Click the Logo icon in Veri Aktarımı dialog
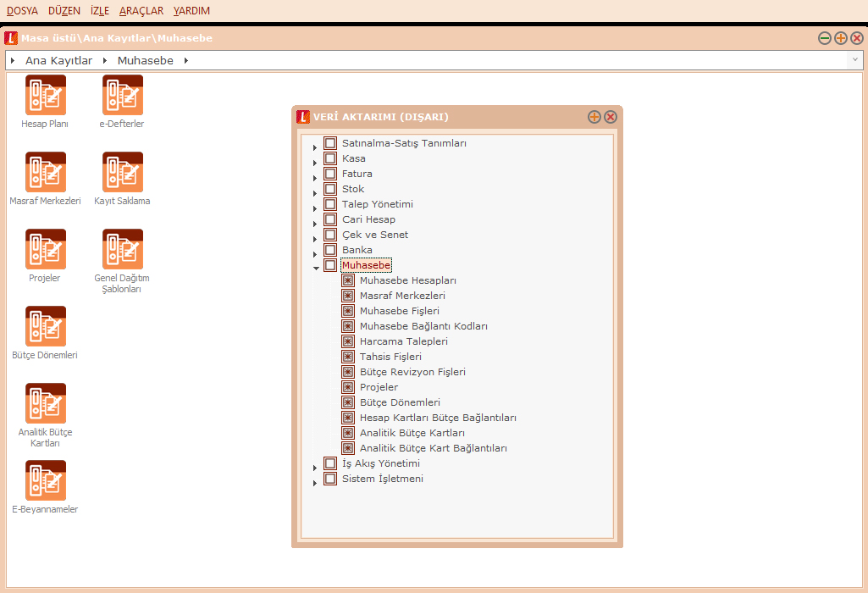The width and height of the screenshot is (868, 593). pyautogui.click(x=303, y=117)
